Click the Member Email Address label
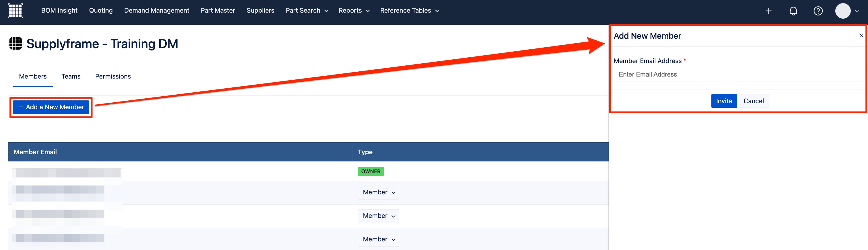This screenshot has width=868, height=250. 647,61
